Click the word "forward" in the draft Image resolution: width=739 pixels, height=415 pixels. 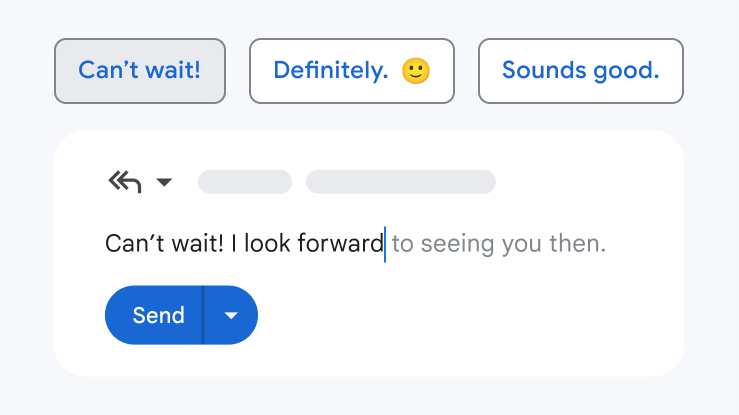(x=340, y=244)
